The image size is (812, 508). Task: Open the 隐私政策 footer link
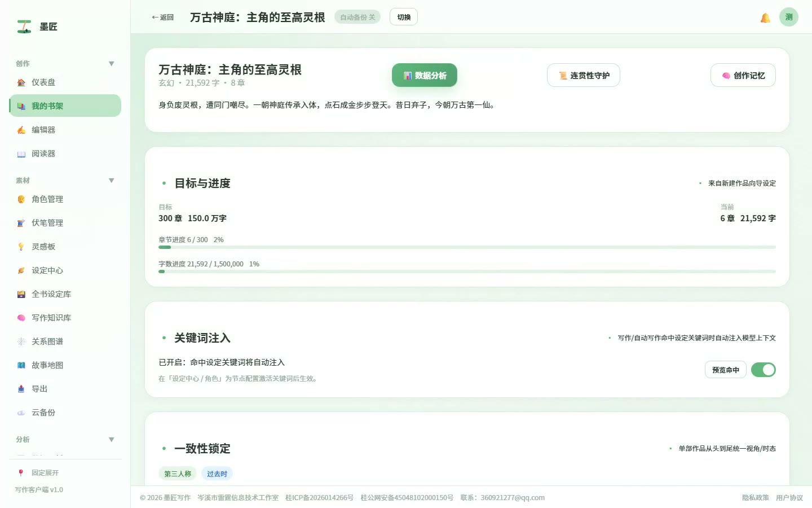756,498
